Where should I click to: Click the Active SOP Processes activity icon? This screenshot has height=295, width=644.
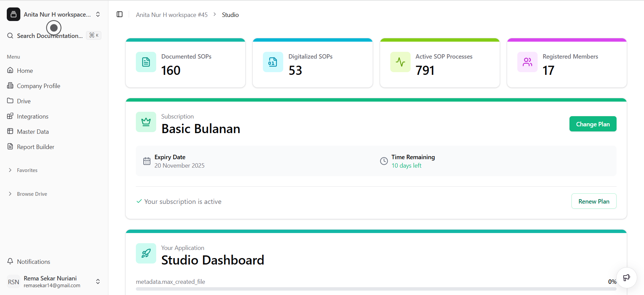pyautogui.click(x=400, y=62)
